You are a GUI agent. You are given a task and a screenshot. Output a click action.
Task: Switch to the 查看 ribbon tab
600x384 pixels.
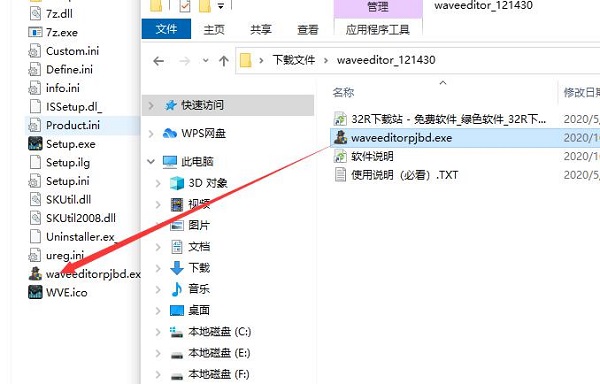[308, 29]
